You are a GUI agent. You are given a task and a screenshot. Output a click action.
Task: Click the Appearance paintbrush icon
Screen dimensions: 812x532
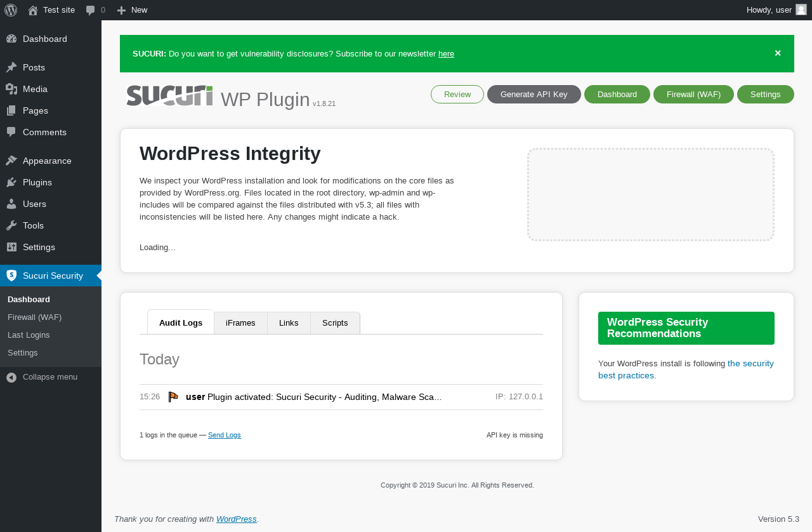[x=11, y=161]
